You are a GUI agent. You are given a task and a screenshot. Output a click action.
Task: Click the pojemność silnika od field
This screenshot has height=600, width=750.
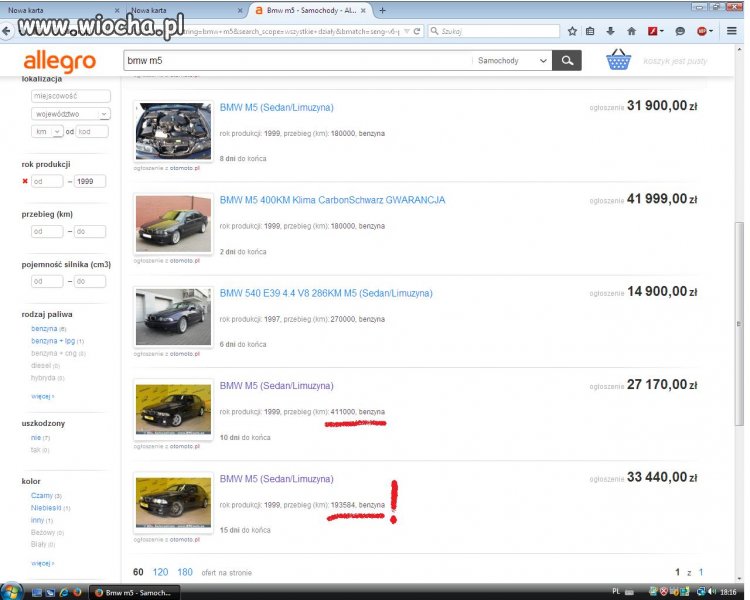(47, 281)
